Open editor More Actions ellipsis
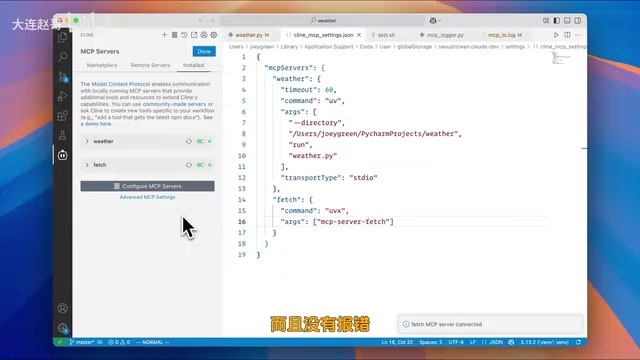The image size is (640, 360). tap(578, 35)
